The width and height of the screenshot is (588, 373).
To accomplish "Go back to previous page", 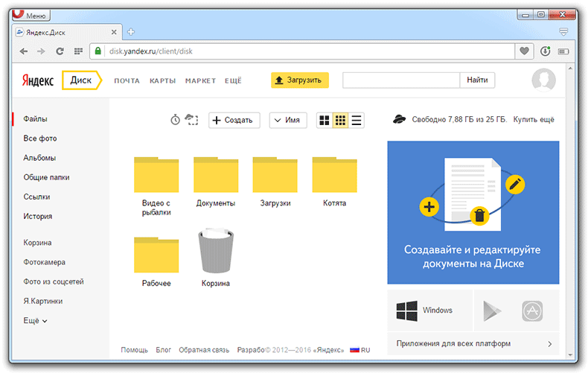I will 24,51.
